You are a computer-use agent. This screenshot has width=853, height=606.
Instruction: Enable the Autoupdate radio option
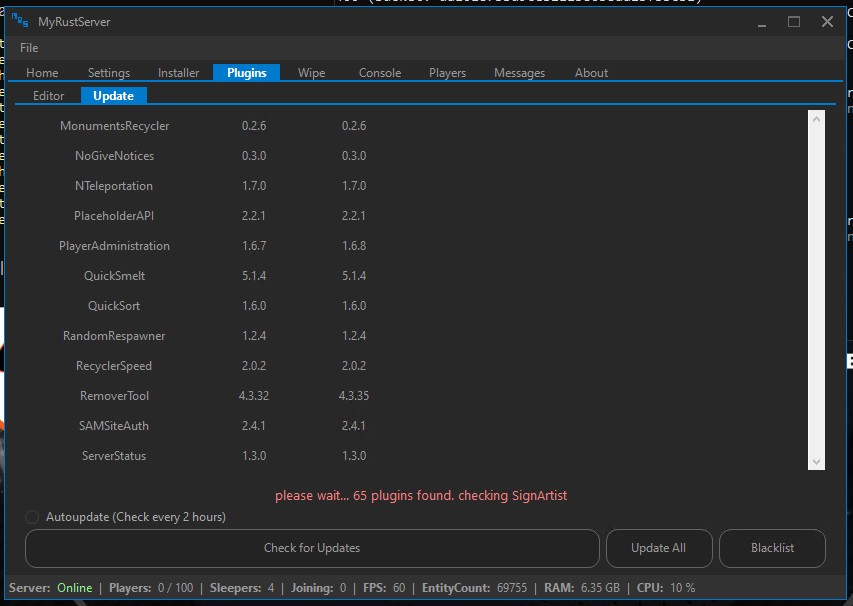(x=33, y=517)
